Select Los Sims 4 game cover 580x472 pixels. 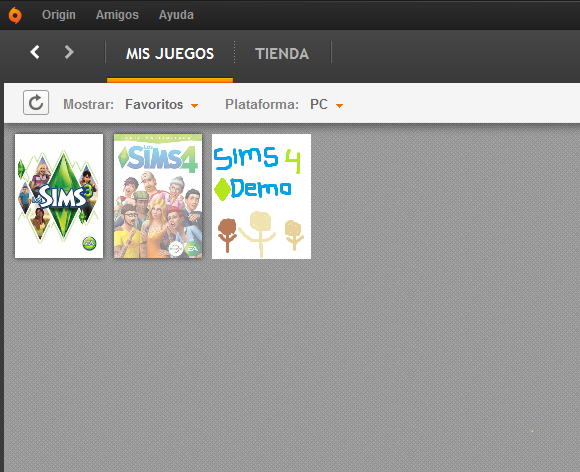click(158, 196)
